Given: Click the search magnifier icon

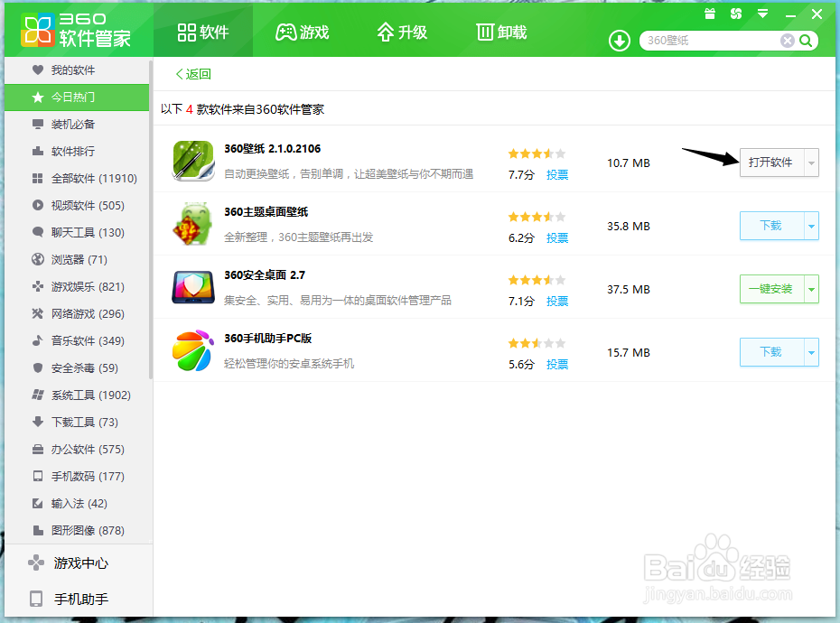Looking at the screenshot, I should point(805,41).
